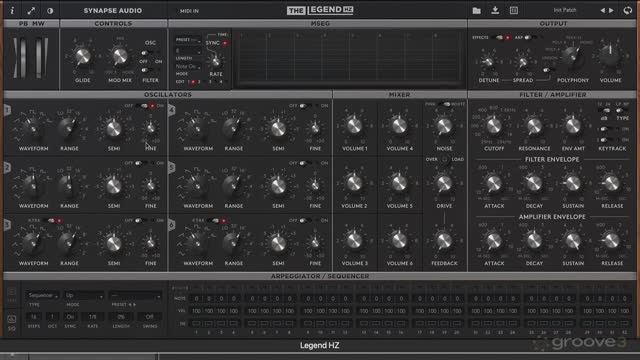The height and width of the screenshot is (360, 640).
Task: Click the arpeggiator Steps value field
Action: [x=34, y=316]
